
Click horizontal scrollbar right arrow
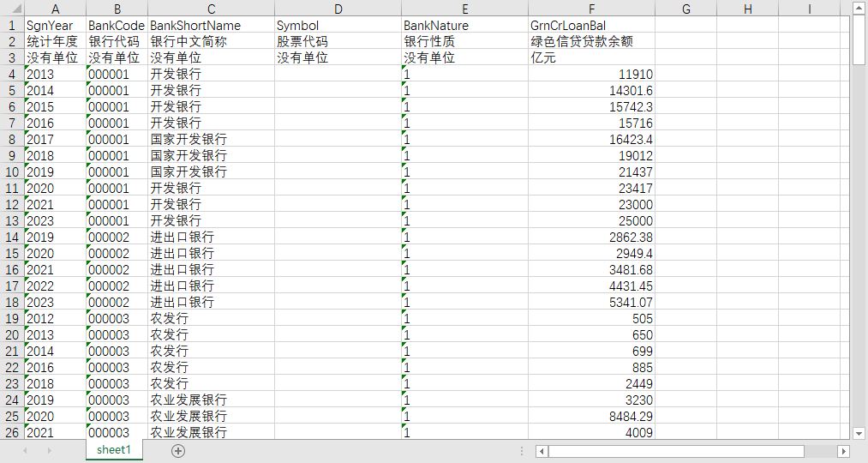843,451
